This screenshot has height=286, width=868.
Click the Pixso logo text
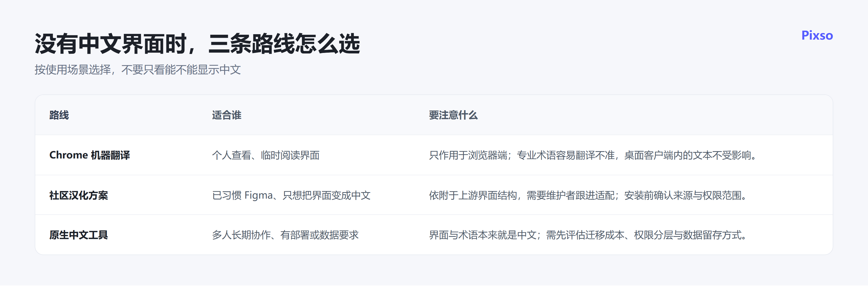pyautogui.click(x=817, y=36)
